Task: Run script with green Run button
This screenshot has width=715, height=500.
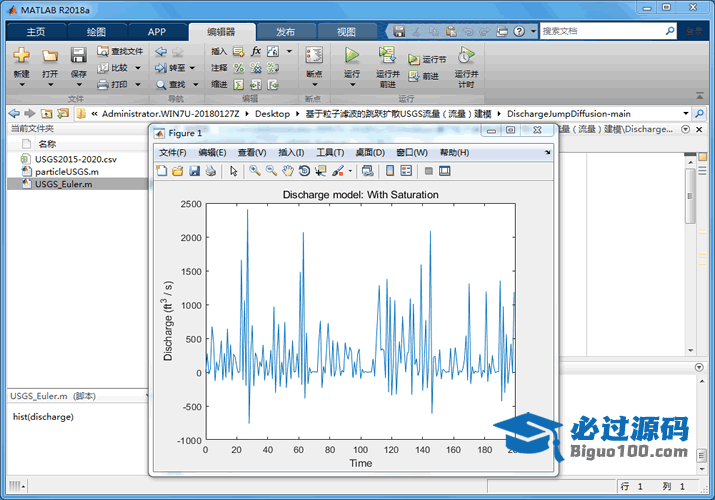Action: [x=351, y=56]
